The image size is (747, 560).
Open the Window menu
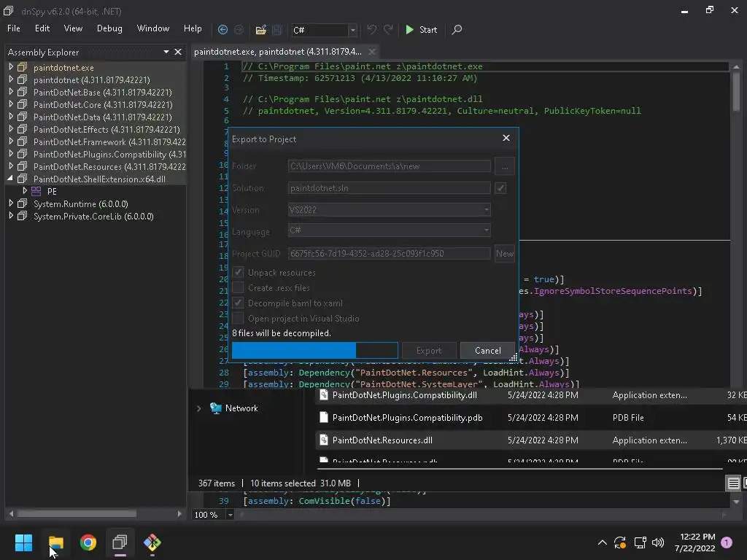coord(153,28)
